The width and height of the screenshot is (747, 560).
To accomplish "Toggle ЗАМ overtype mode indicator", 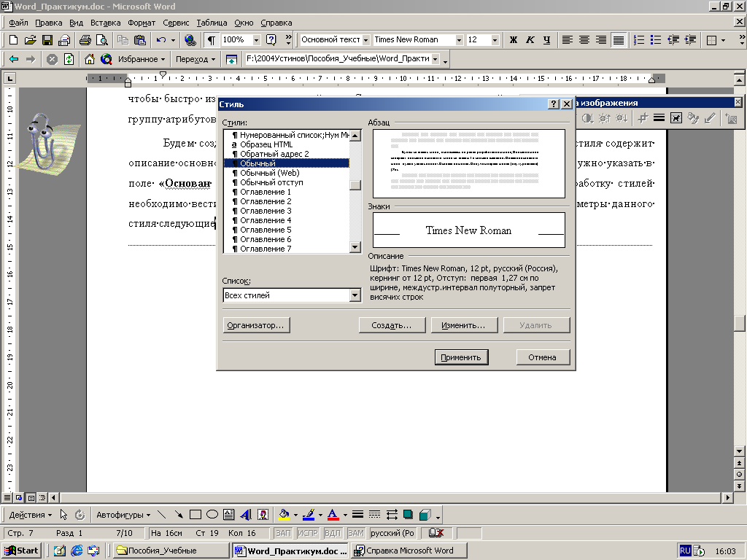I will tap(356, 533).
